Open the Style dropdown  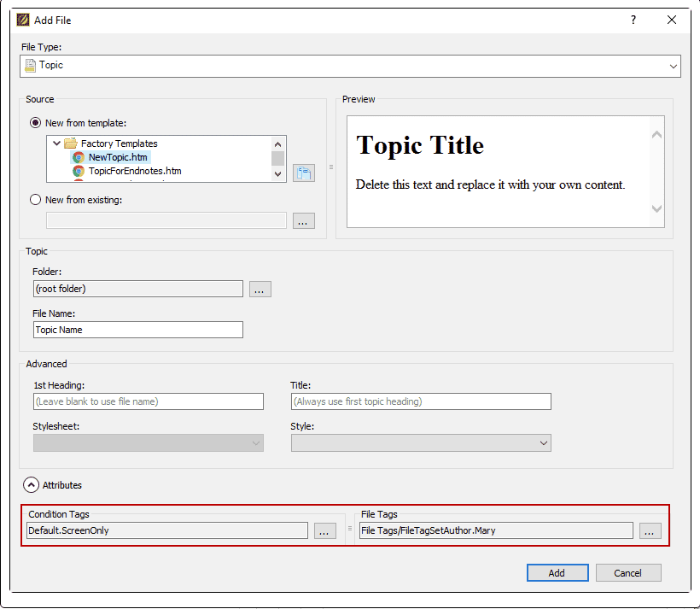(x=421, y=442)
